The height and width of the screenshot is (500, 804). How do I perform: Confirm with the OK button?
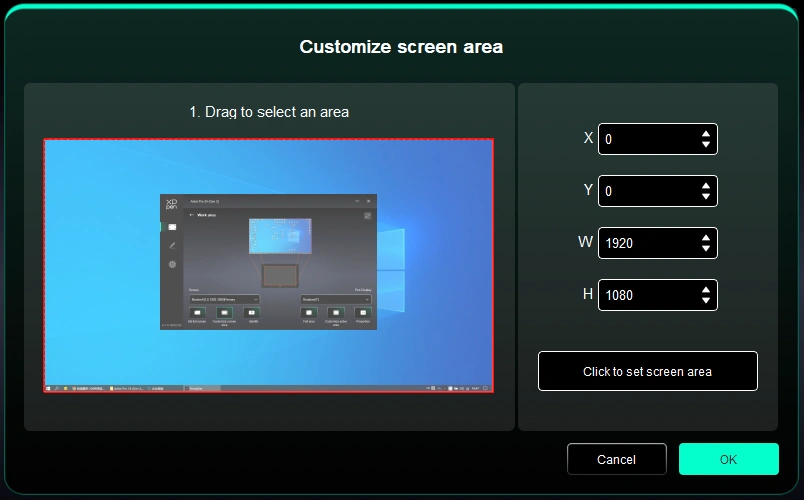[728, 459]
